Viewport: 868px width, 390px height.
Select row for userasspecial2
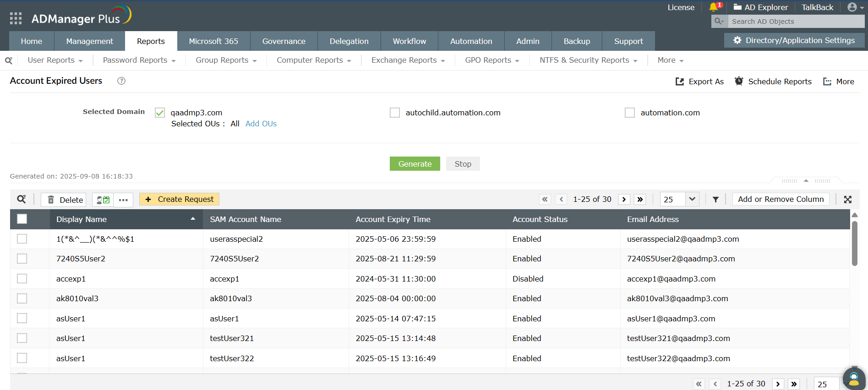[x=22, y=239]
